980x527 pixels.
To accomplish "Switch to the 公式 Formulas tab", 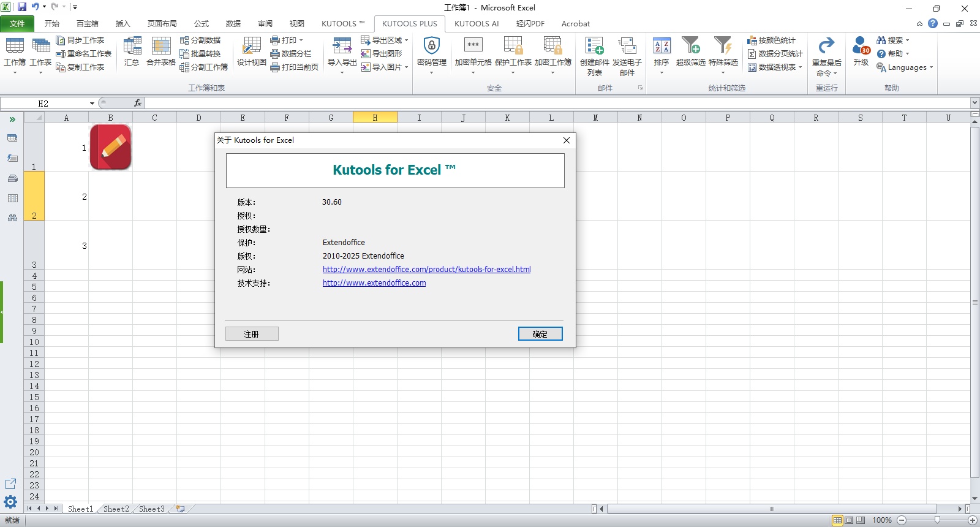I will pyautogui.click(x=202, y=24).
